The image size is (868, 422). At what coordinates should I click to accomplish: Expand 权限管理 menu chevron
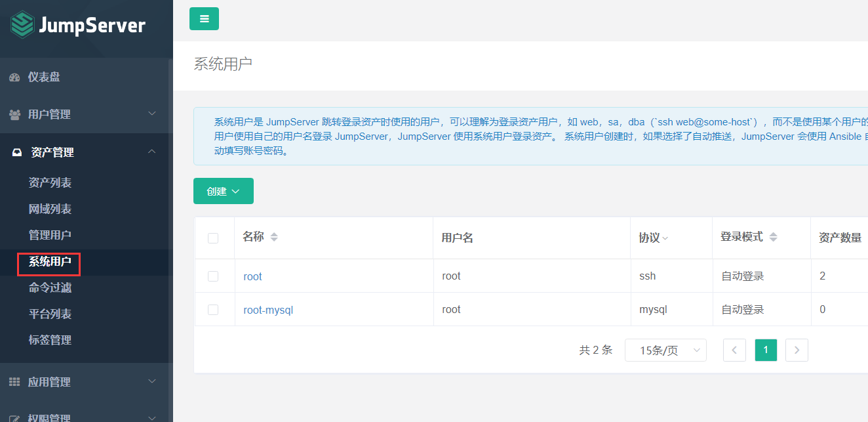tap(152, 417)
